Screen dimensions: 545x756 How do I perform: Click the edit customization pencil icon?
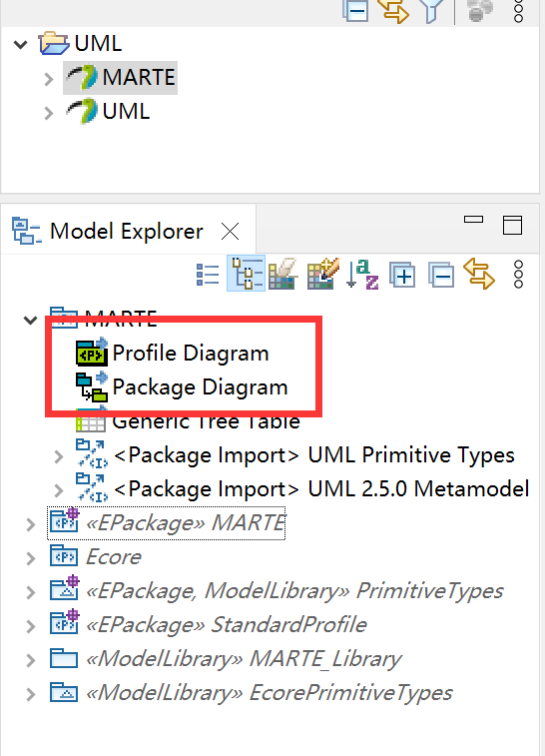[x=322, y=274]
